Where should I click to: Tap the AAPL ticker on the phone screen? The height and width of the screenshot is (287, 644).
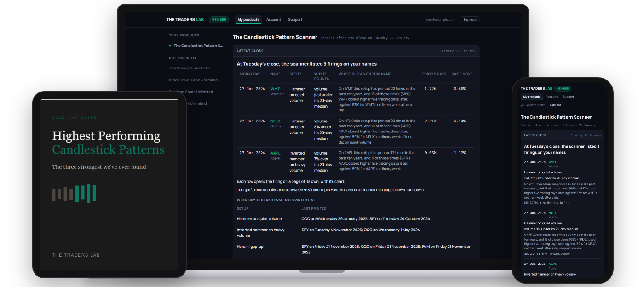pos(552,264)
